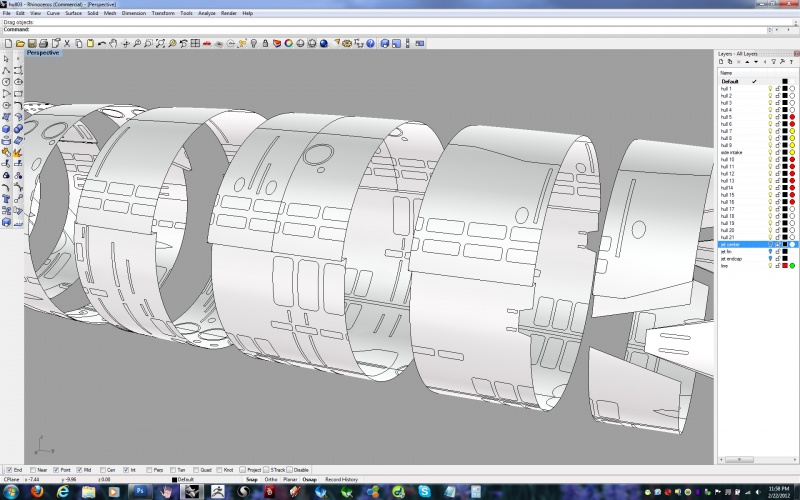Viewport: 800px width, 500px height.
Task: Create a new file with New icon
Action: tap(9, 43)
